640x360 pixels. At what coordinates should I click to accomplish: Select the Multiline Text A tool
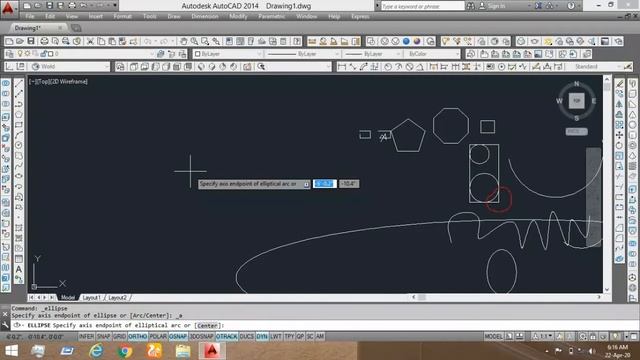[19, 269]
